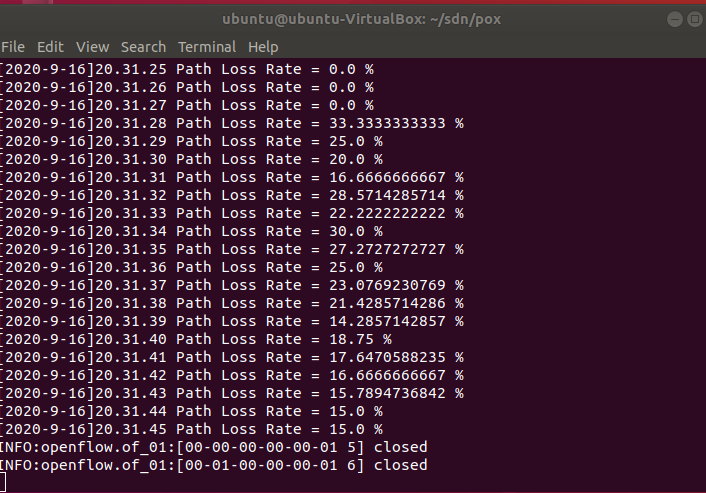Image resolution: width=706 pixels, height=493 pixels.
Task: Click the 20.31.31 loss rate line
Action: click(232, 177)
